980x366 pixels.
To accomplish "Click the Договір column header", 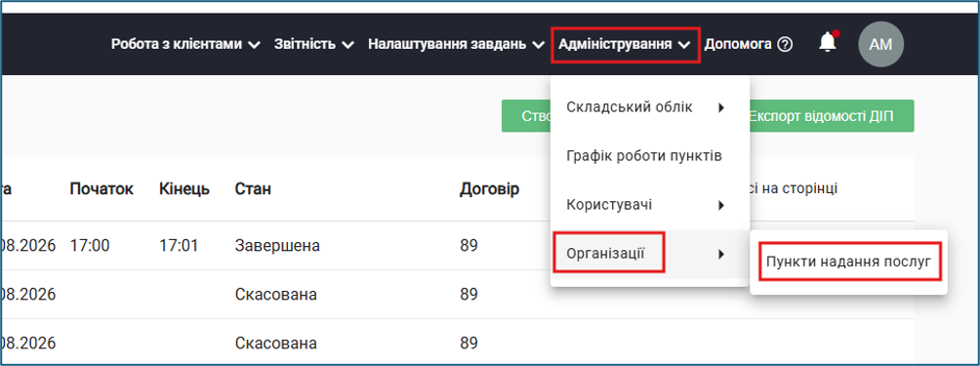I will click(x=489, y=189).
